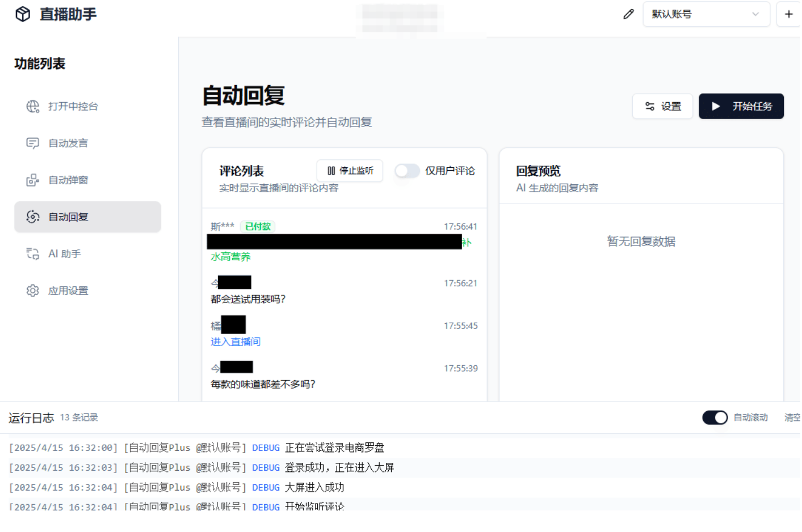The width and height of the screenshot is (802, 532).
Task: Click the popup icon beside 自动弹窗
Action: (33, 180)
